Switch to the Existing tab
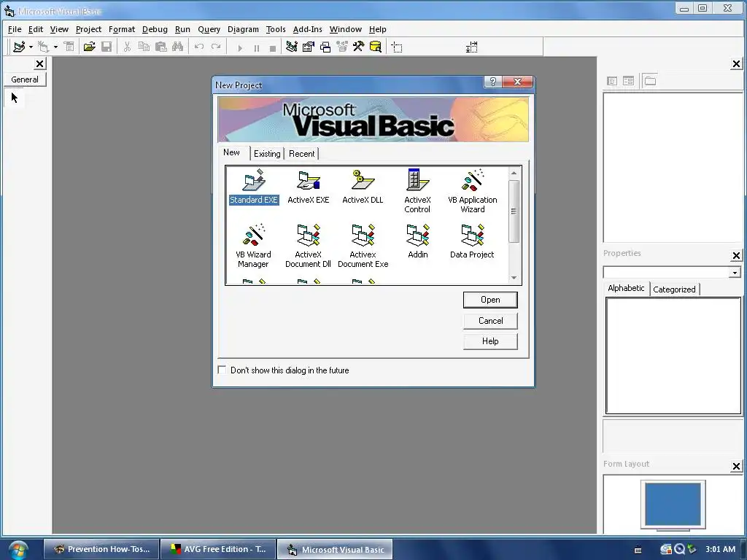747x560 pixels. [x=267, y=154]
